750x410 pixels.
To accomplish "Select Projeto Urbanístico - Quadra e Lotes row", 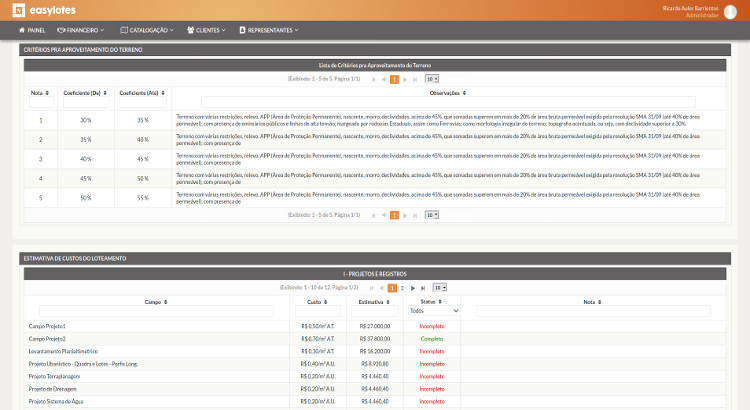I will click(375, 364).
